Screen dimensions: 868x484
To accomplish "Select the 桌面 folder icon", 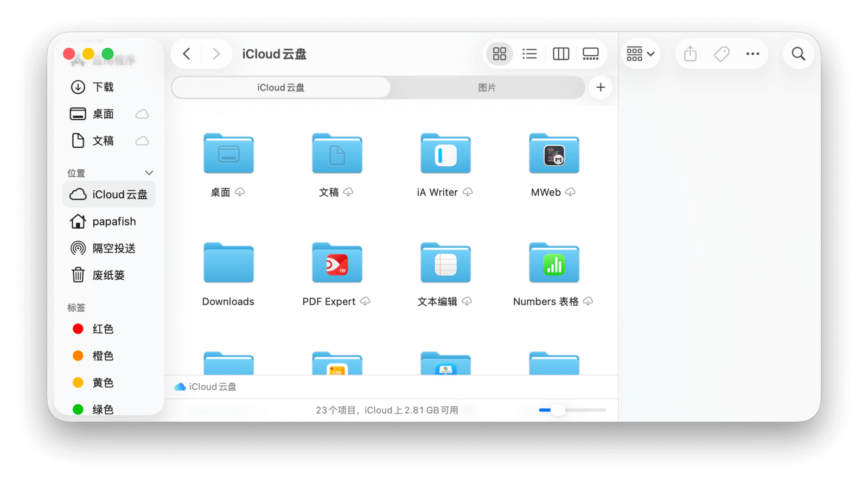I will (x=228, y=153).
